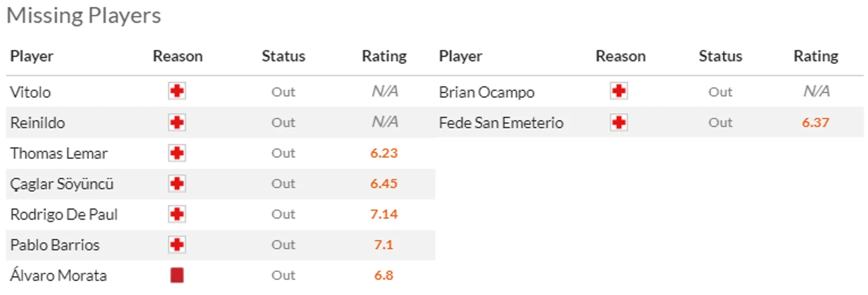
Task: Click Brian Ocampo's injury cross icon
Action: (x=619, y=91)
